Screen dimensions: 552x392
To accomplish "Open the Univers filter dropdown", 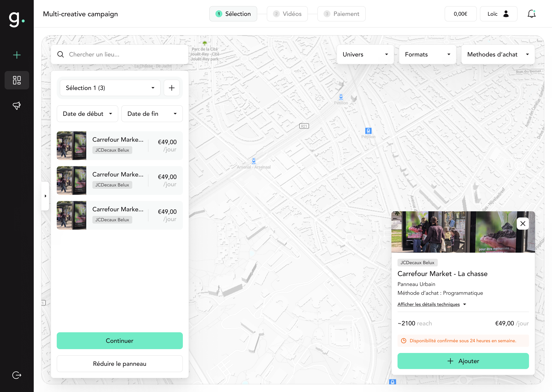I will tap(365, 55).
